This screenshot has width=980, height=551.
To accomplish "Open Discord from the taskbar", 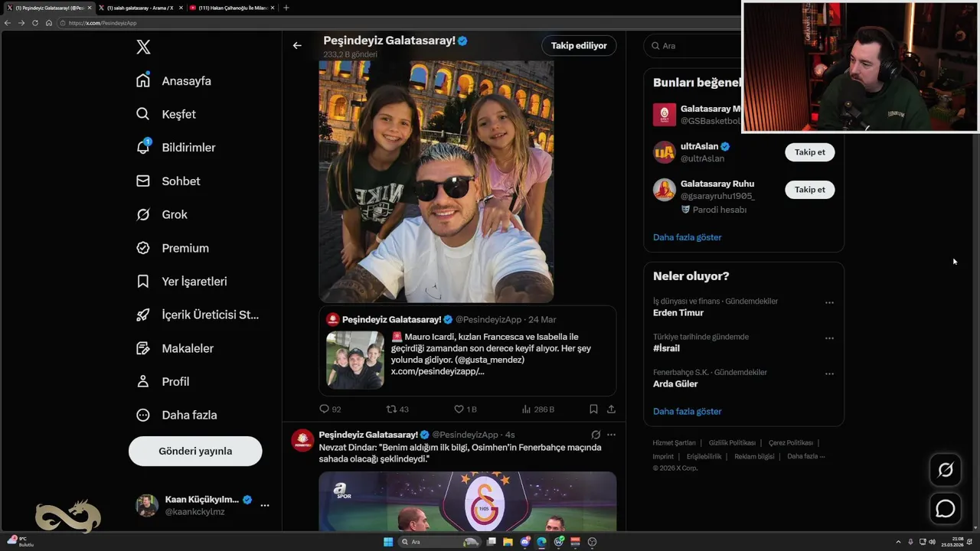I will point(525,542).
